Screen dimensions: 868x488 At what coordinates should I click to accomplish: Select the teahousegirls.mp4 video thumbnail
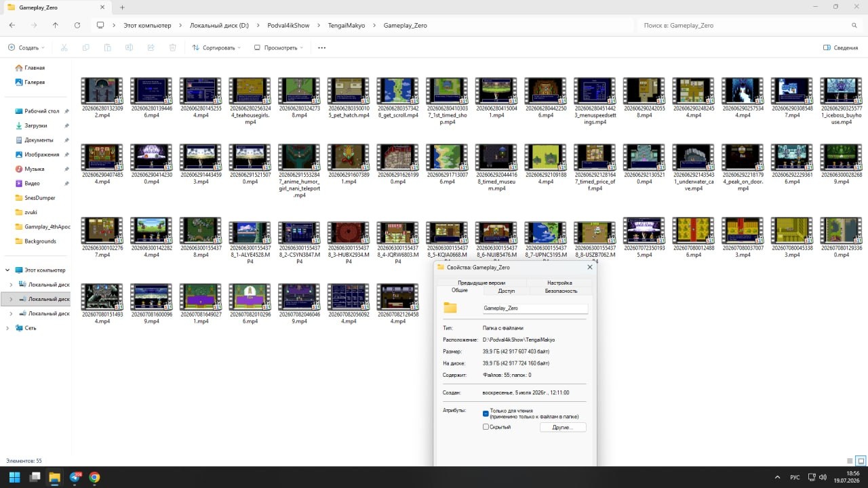pos(250,90)
